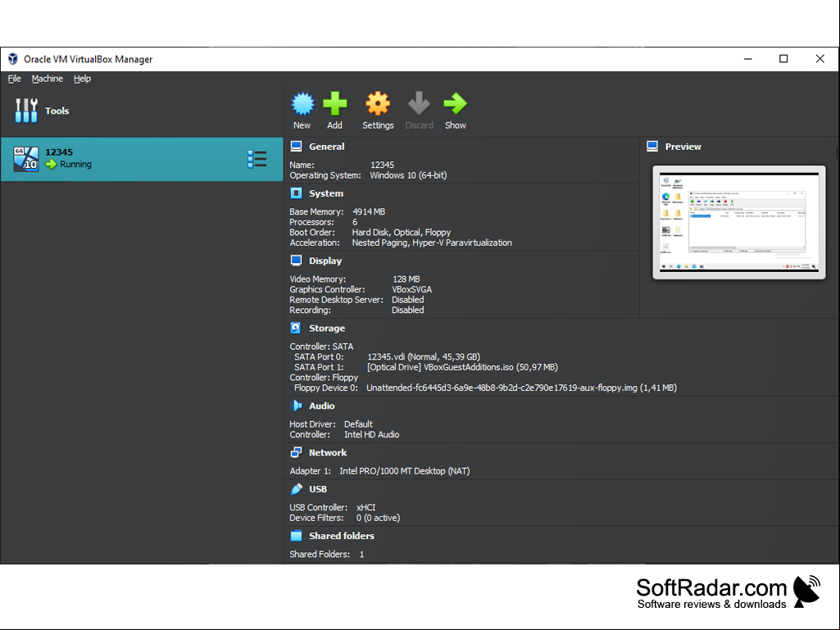Minimize the VirtualBox Manager window
The width and height of the screenshot is (840, 630).
click(748, 59)
